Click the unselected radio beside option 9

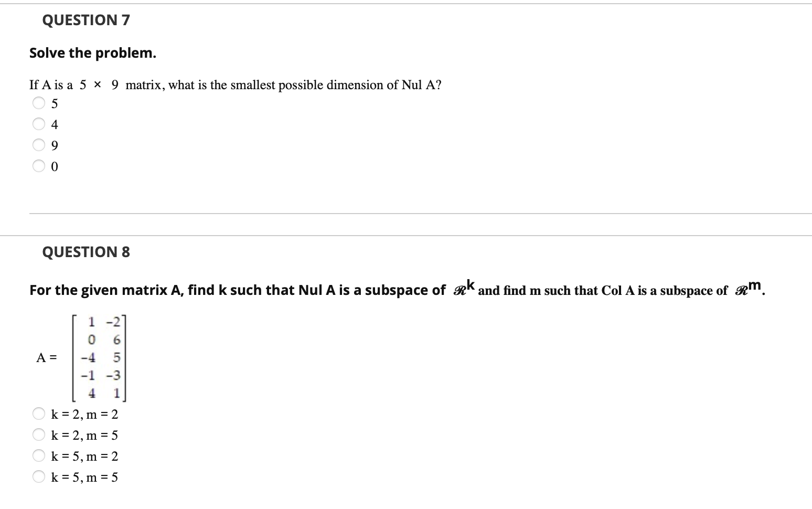pos(39,145)
